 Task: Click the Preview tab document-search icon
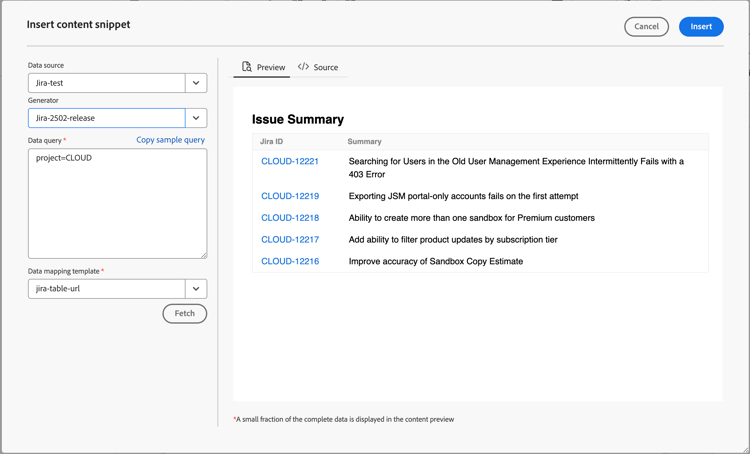pyautogui.click(x=247, y=66)
